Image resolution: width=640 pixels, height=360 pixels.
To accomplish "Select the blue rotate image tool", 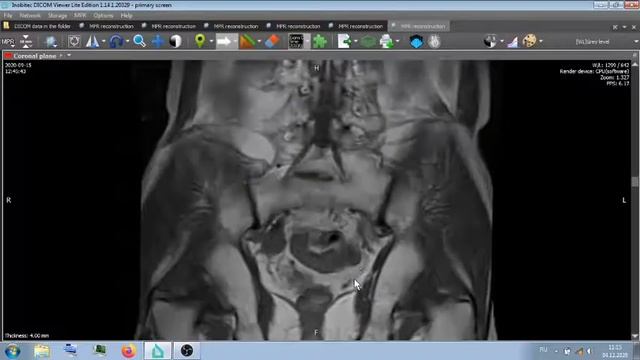I will coord(116,41).
